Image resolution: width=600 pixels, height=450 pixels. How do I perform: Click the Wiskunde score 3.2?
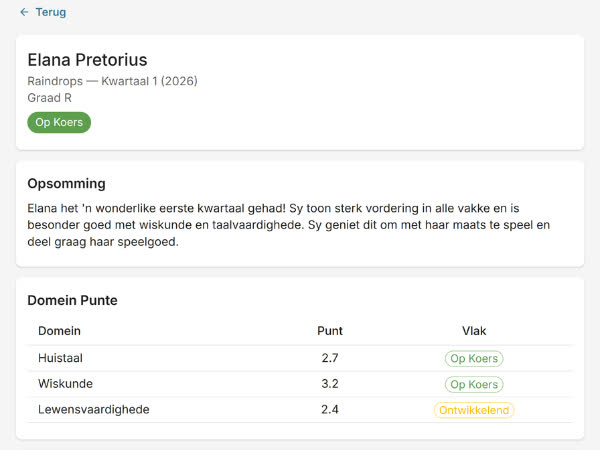330,384
